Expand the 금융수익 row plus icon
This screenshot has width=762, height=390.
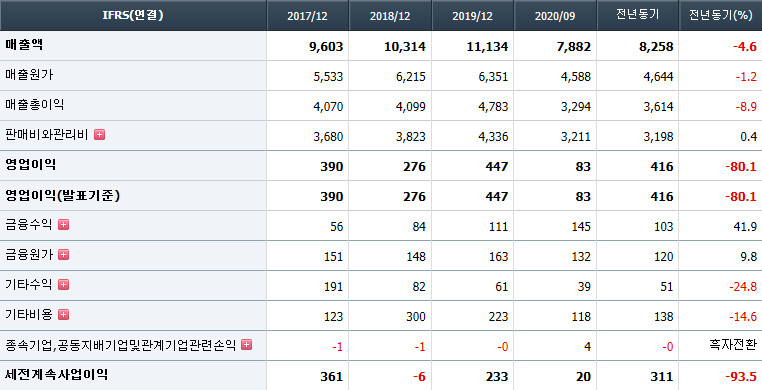tap(64, 224)
